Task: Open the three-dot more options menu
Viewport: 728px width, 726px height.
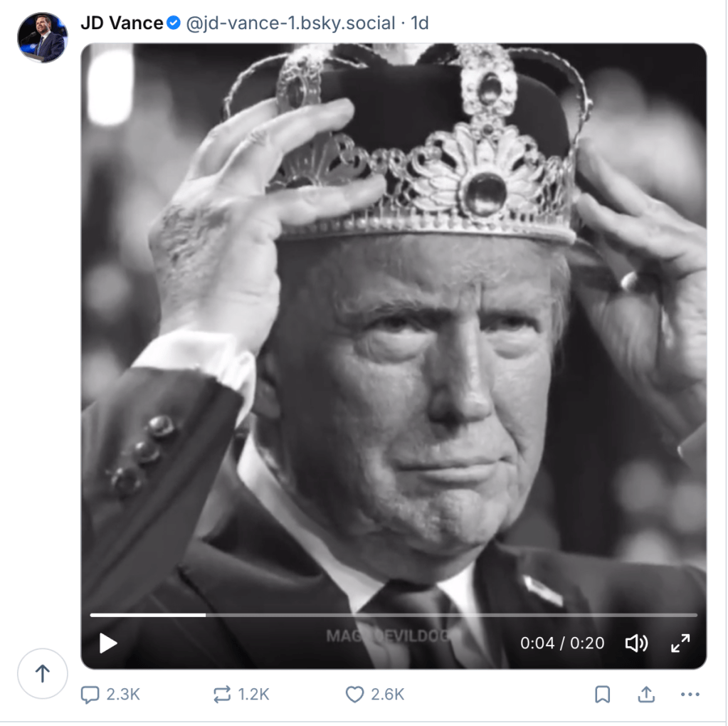Action: (690, 695)
